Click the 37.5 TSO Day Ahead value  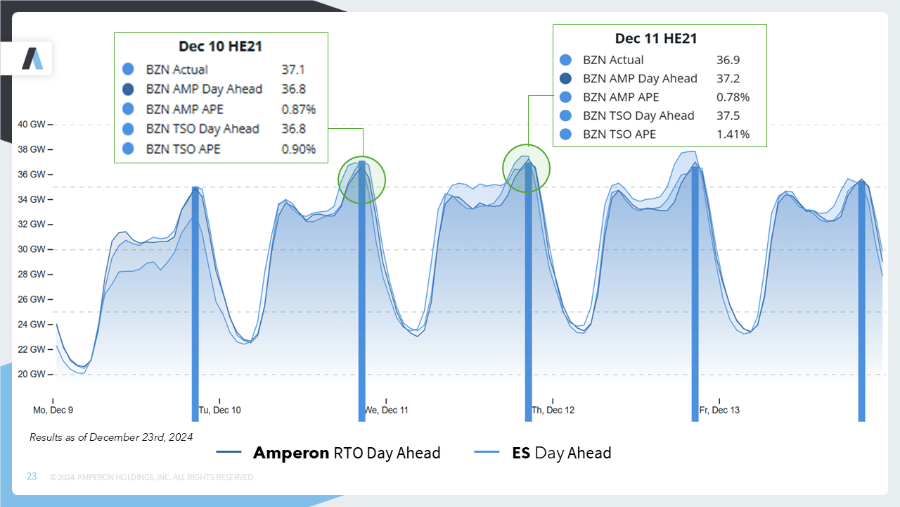(x=728, y=116)
